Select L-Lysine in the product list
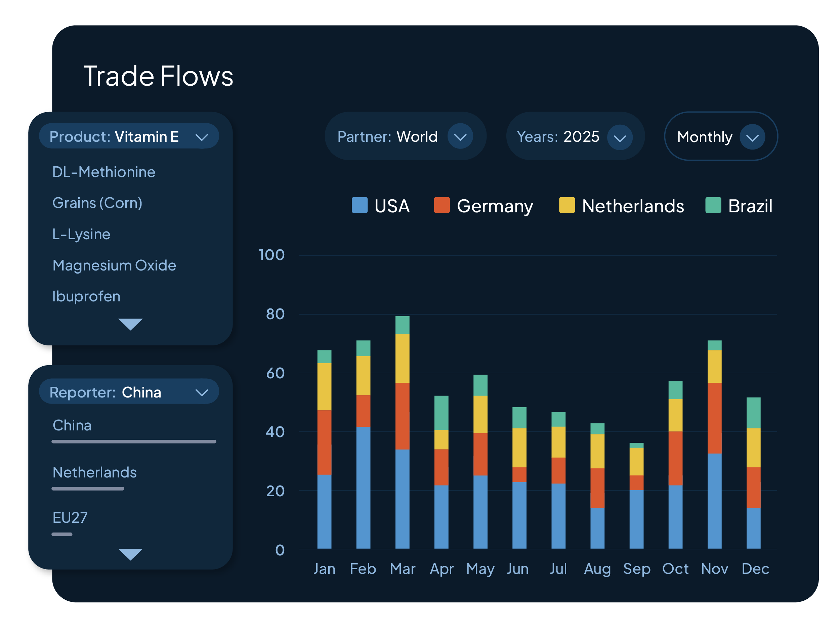The image size is (840, 630). point(81,234)
